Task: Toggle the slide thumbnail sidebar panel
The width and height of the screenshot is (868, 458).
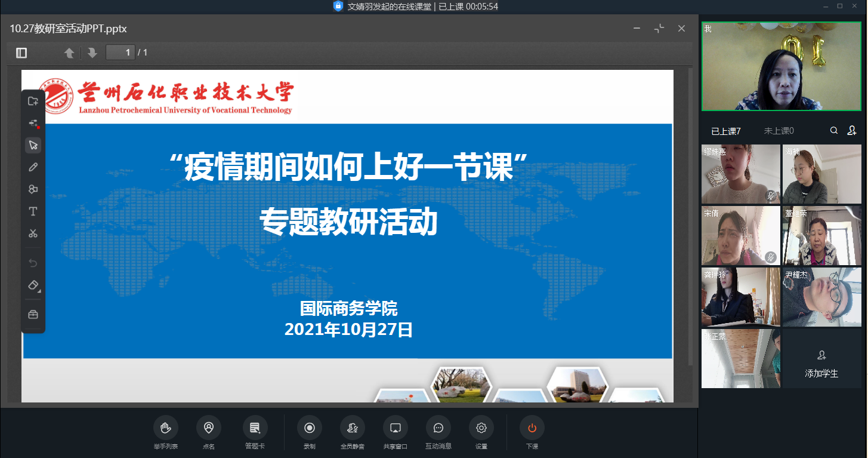Action: click(21, 53)
